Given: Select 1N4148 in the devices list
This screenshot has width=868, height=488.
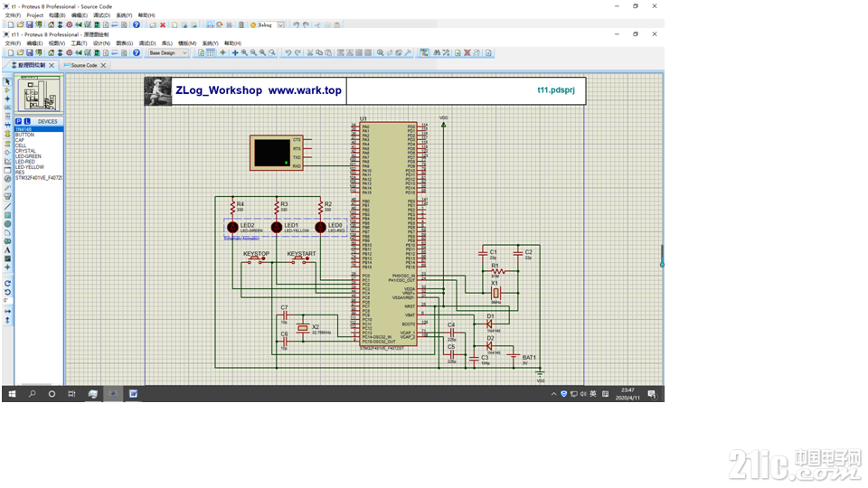Looking at the screenshot, I should 38,129.
